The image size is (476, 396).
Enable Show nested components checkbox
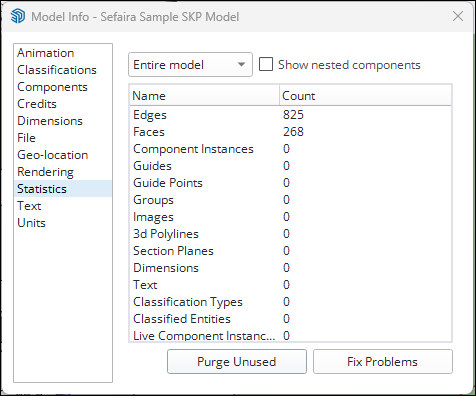pyautogui.click(x=266, y=64)
